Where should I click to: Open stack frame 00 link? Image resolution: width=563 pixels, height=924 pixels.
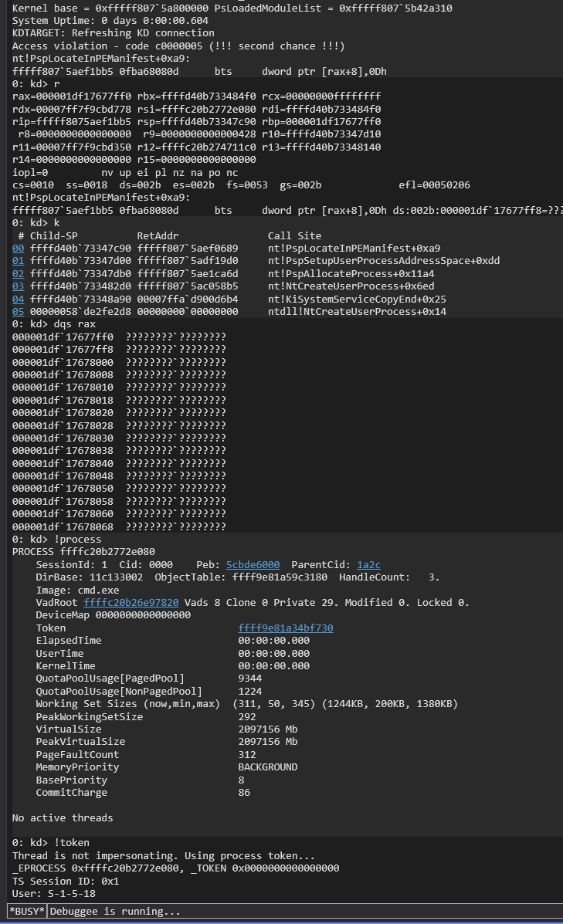point(19,249)
